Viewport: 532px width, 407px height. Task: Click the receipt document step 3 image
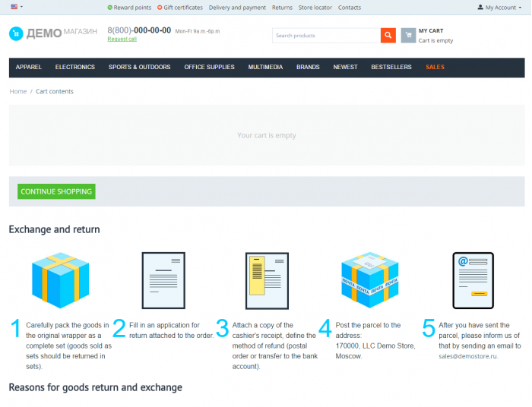(267, 281)
